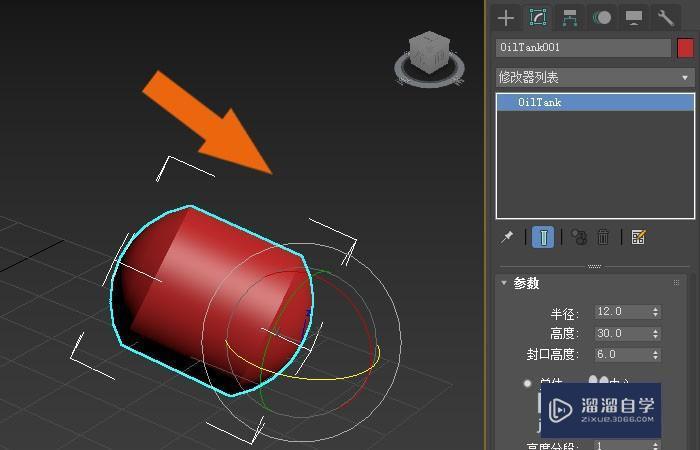Toggle the Pin Stack icon

(507, 237)
